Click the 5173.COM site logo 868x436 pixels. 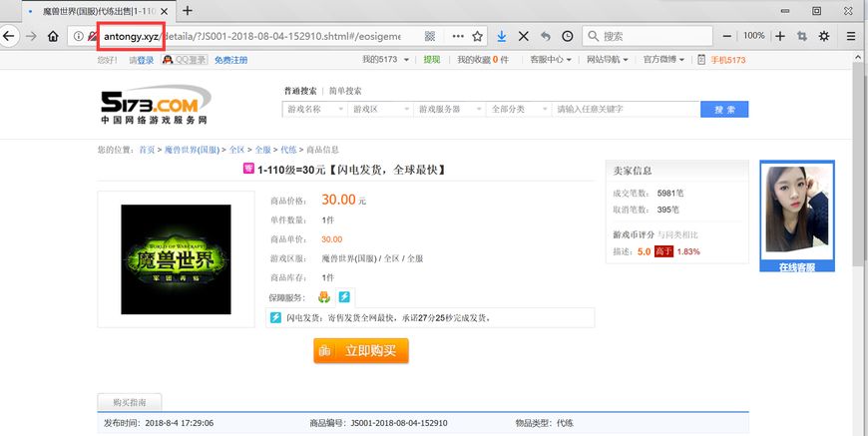[156, 104]
